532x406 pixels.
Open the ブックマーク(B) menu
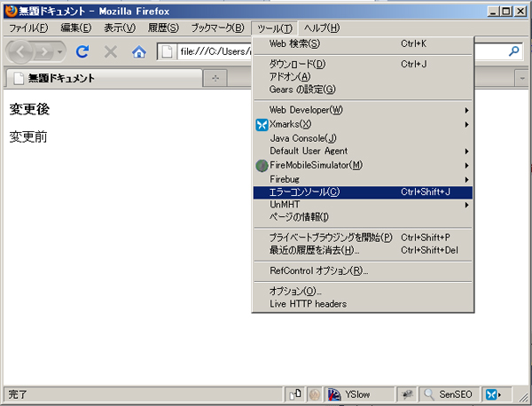[x=217, y=27]
